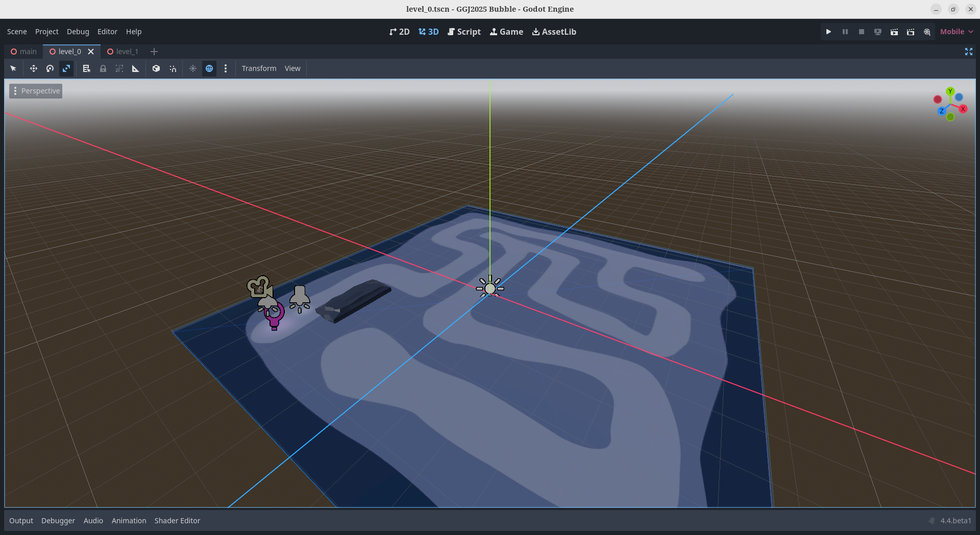Open the AssetLib workspace
Image resolution: width=980 pixels, height=535 pixels.
pos(554,32)
